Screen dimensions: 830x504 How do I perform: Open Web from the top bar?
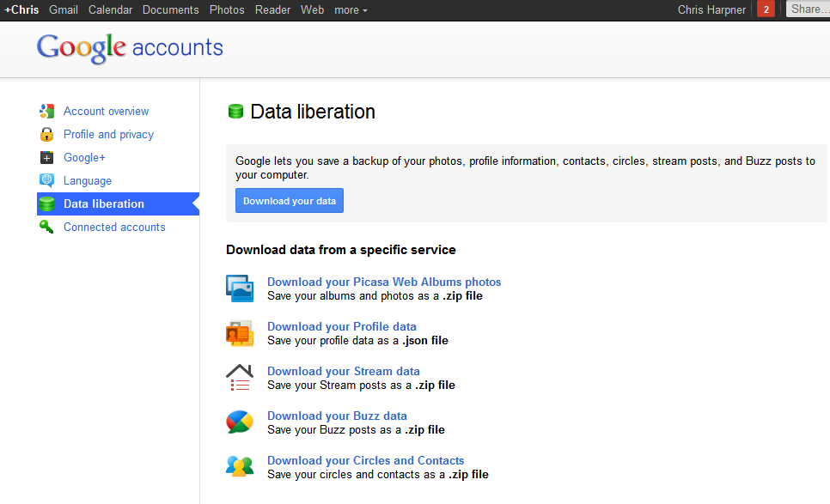click(312, 9)
